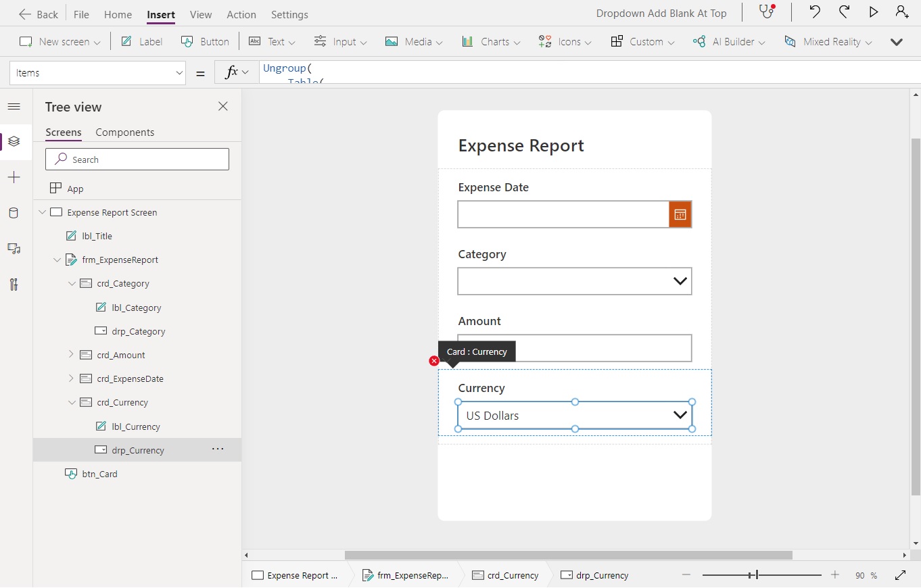Click the red error badge on Currency card
Screen dimensions: 921x588
pos(433,361)
